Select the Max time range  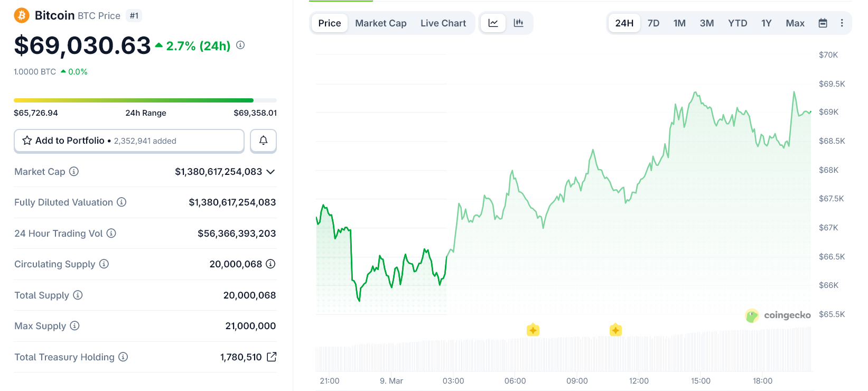[795, 23]
